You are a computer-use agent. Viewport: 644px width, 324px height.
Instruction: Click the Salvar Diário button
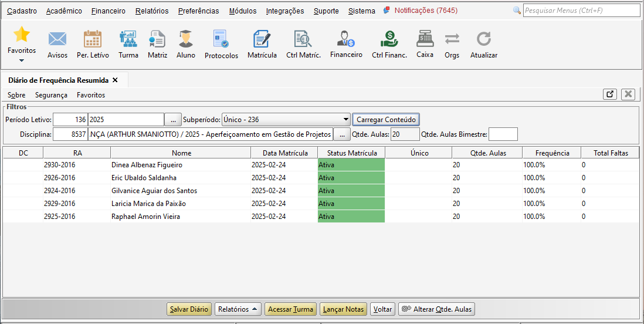coord(189,309)
